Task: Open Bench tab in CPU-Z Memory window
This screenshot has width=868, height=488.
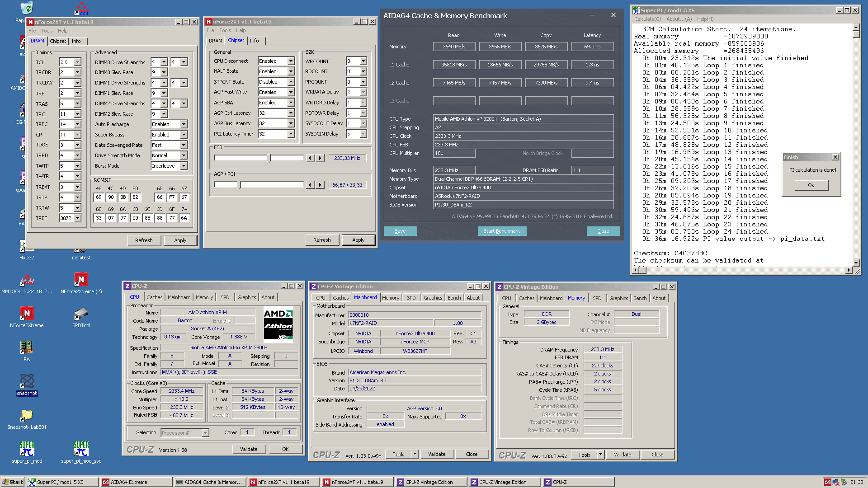Action: point(640,298)
